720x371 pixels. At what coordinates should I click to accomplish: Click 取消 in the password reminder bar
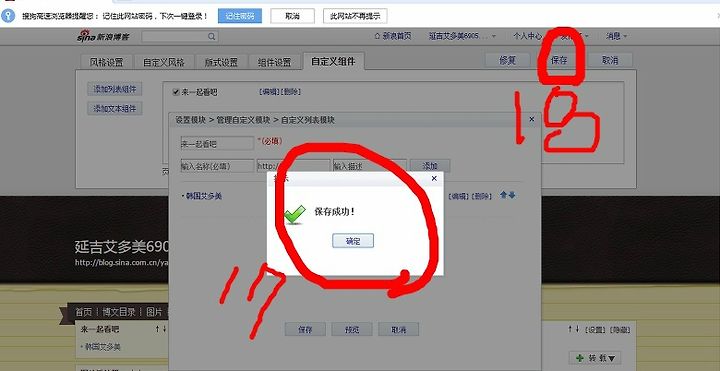292,16
